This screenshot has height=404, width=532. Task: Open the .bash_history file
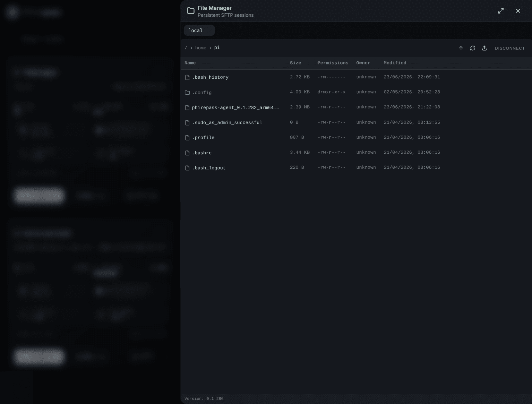(x=210, y=77)
